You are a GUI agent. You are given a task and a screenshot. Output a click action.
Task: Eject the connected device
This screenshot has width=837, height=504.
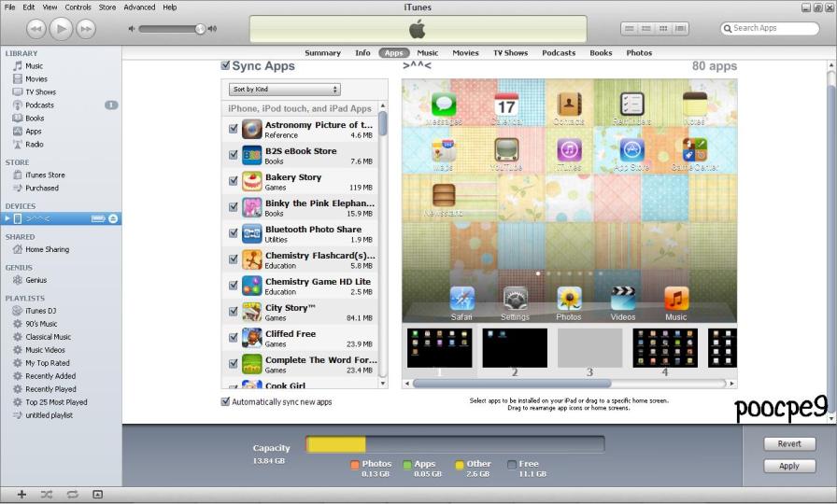[113, 218]
